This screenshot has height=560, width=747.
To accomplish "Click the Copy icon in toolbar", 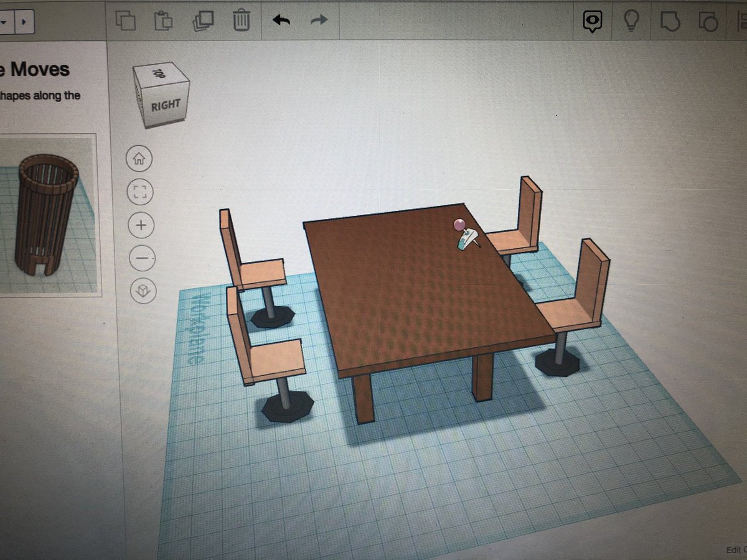I will (126, 21).
